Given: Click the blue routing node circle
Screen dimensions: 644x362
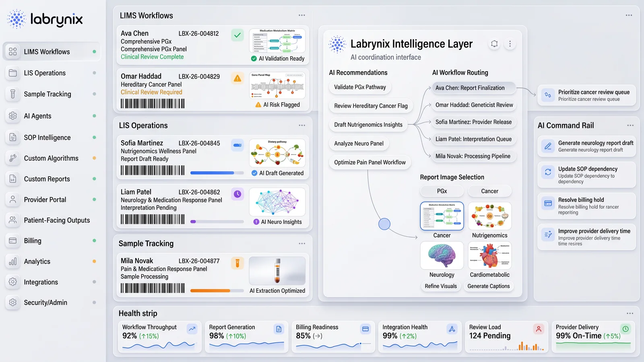Looking at the screenshot, I should [x=384, y=224].
